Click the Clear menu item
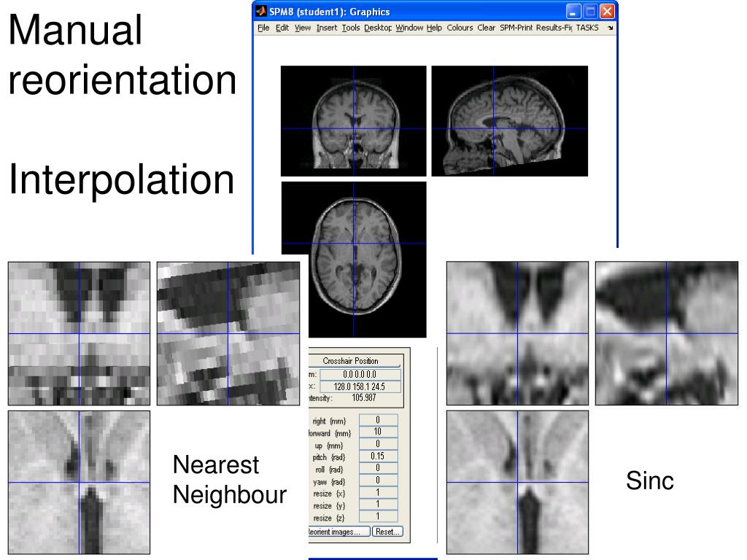Viewport: 747px width, 560px height. pyautogui.click(x=486, y=28)
